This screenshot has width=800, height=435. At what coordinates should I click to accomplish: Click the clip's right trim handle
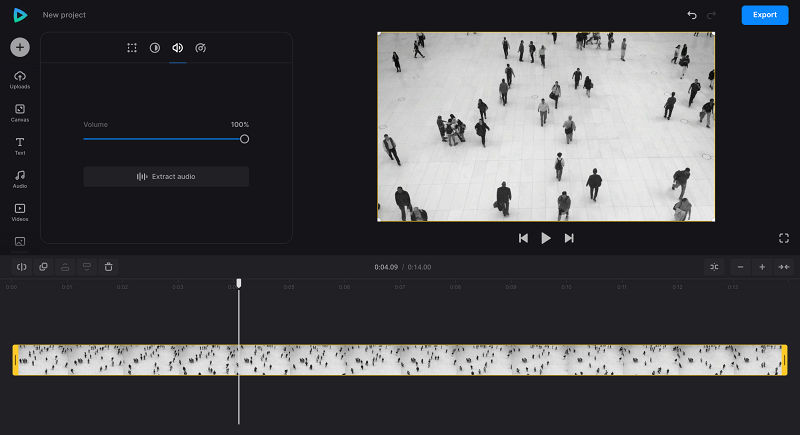click(785, 360)
